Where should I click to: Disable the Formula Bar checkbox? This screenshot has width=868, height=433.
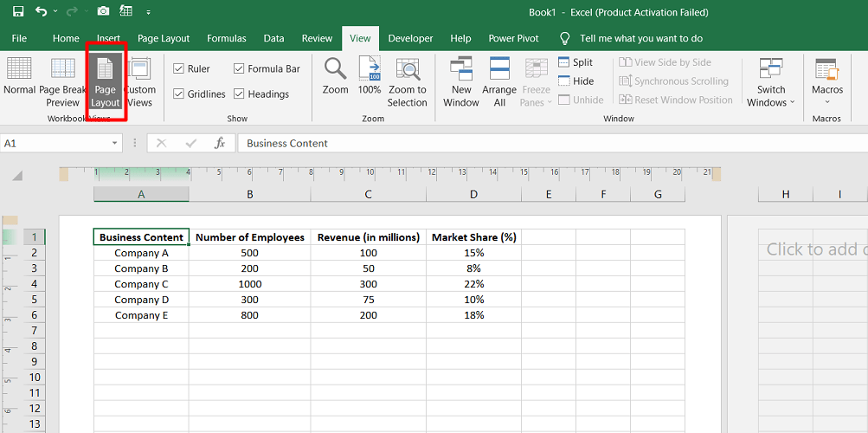[239, 69]
